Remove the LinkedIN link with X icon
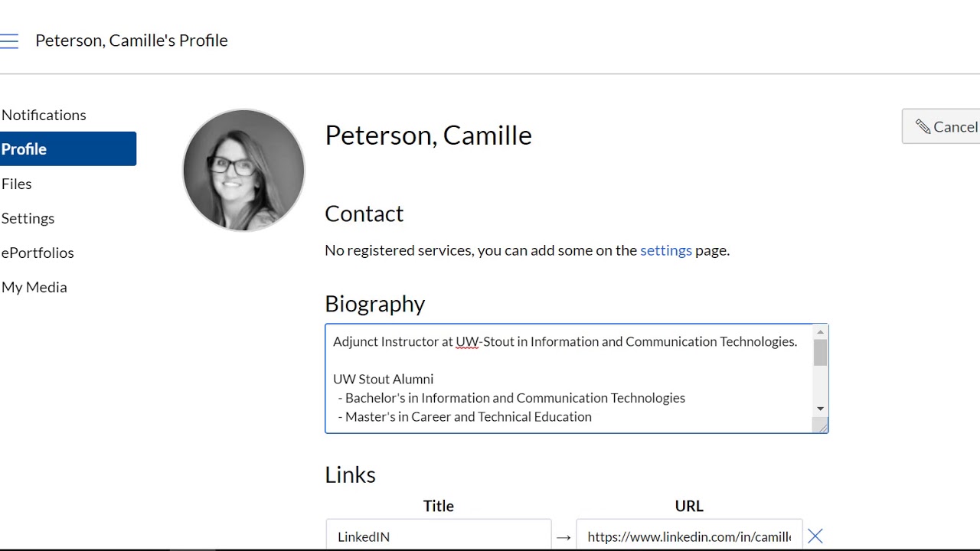 pos(815,536)
